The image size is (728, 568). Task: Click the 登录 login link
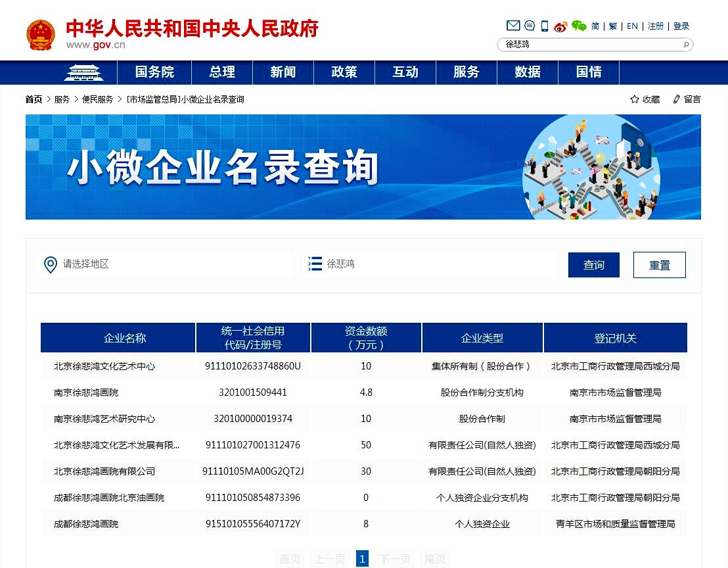click(x=681, y=26)
